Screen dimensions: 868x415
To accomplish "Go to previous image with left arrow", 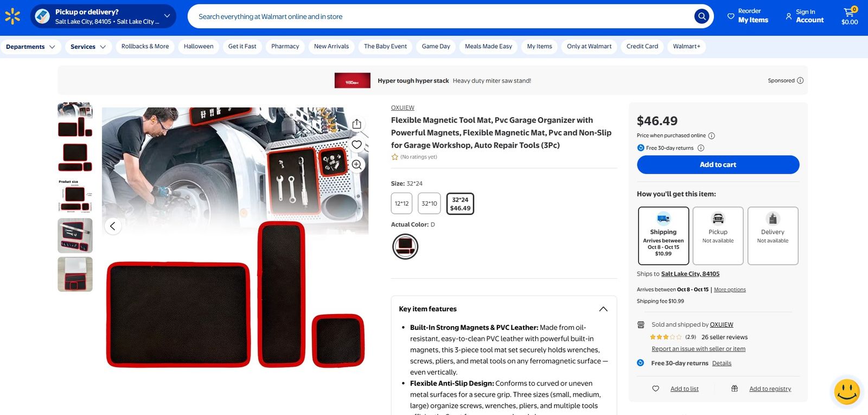I will tap(113, 226).
